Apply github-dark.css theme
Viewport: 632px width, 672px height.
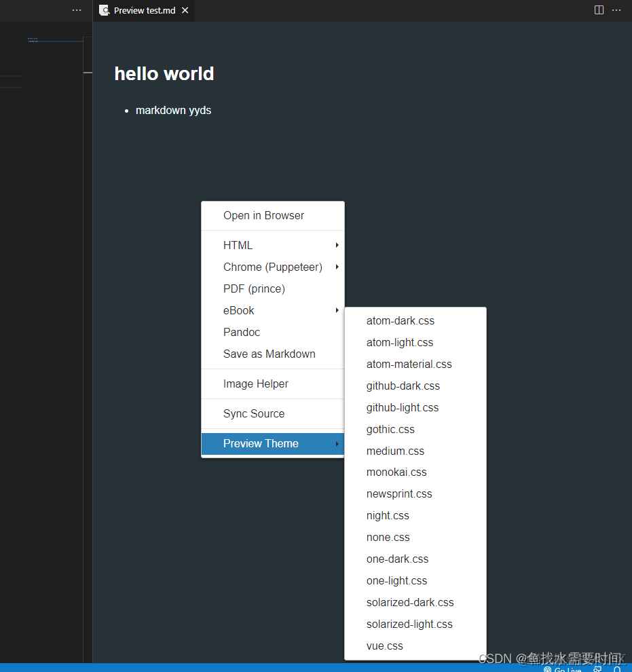click(x=415, y=386)
